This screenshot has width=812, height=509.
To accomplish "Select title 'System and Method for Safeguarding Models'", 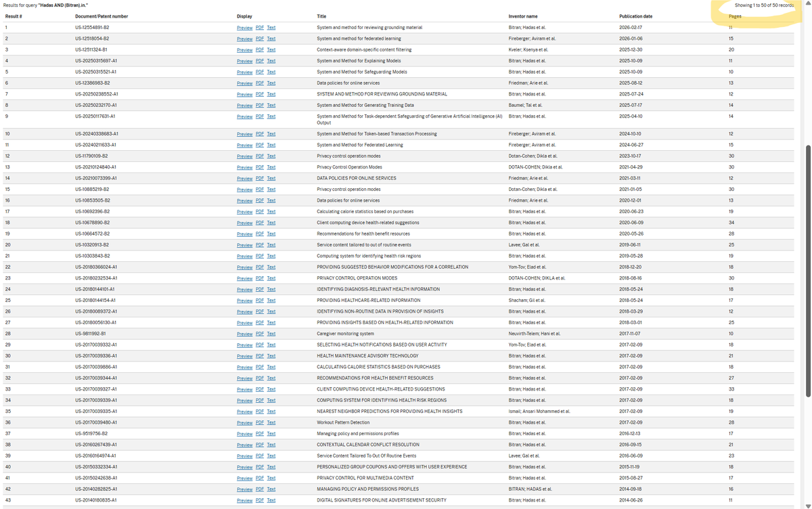I will tap(362, 72).
